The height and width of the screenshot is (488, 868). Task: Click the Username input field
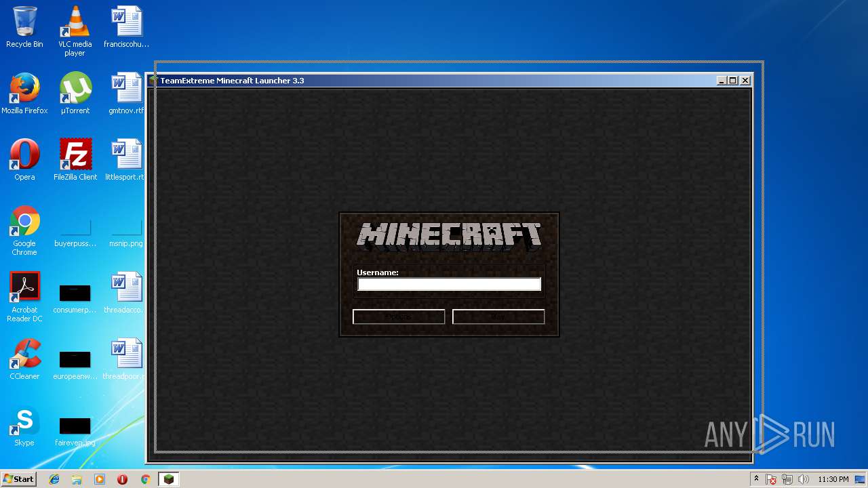coord(449,285)
